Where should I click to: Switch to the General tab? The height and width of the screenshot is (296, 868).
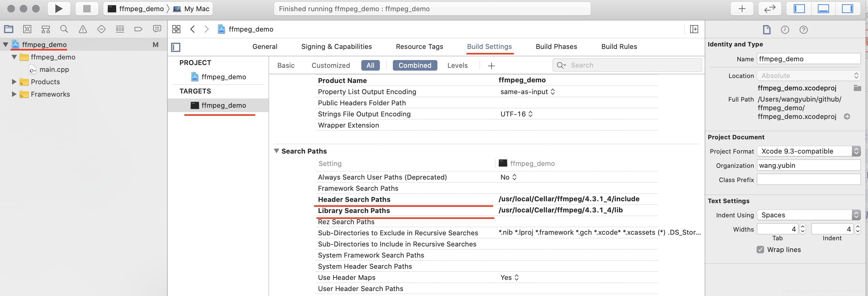[x=265, y=46]
